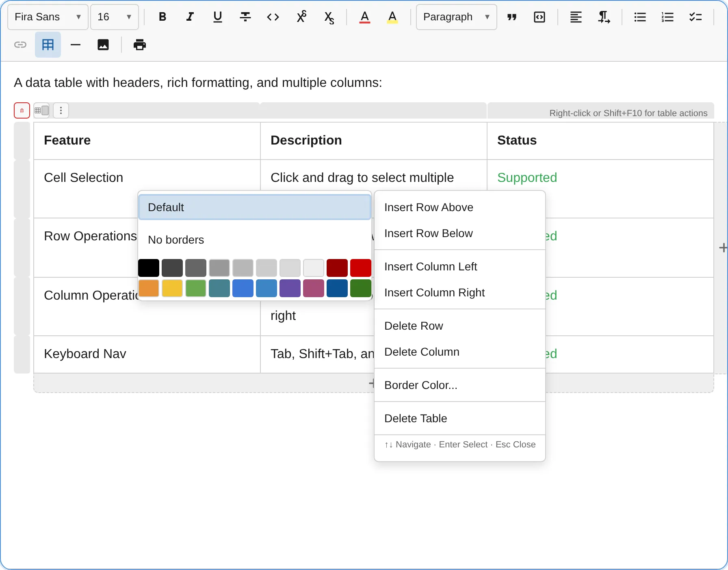Choose Insert Row Above from the menu

click(x=429, y=207)
